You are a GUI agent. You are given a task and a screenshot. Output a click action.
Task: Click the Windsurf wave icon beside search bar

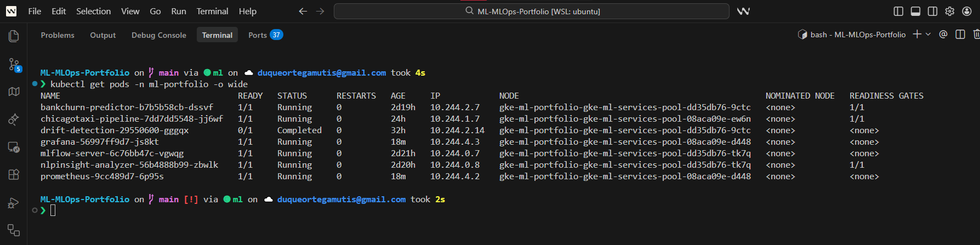pyautogui.click(x=743, y=12)
